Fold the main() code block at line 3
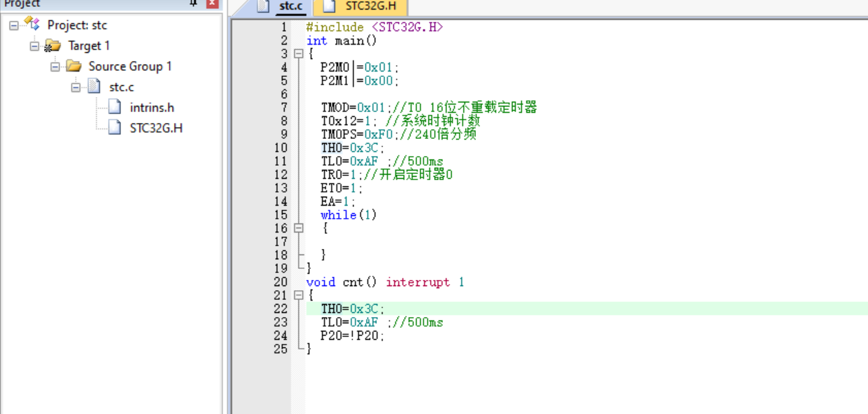The height and width of the screenshot is (414, 868). coord(299,54)
